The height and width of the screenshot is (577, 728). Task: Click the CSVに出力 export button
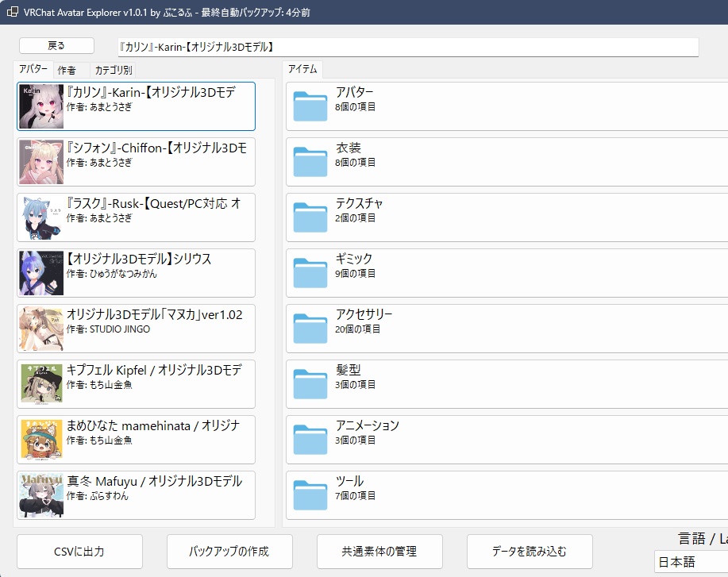79,552
